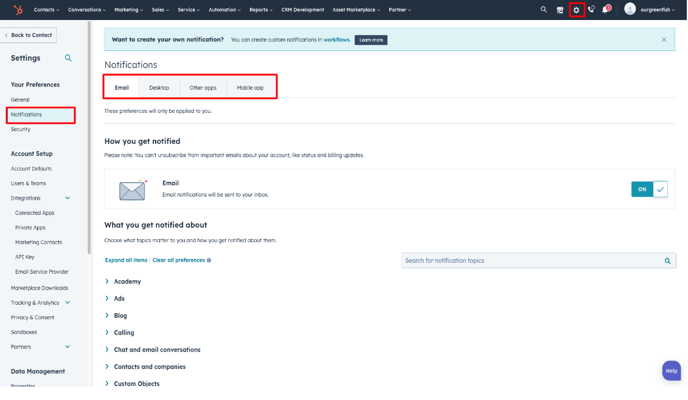Click Clear all preferences link
Screen dimensions: 688x400
[179, 260]
